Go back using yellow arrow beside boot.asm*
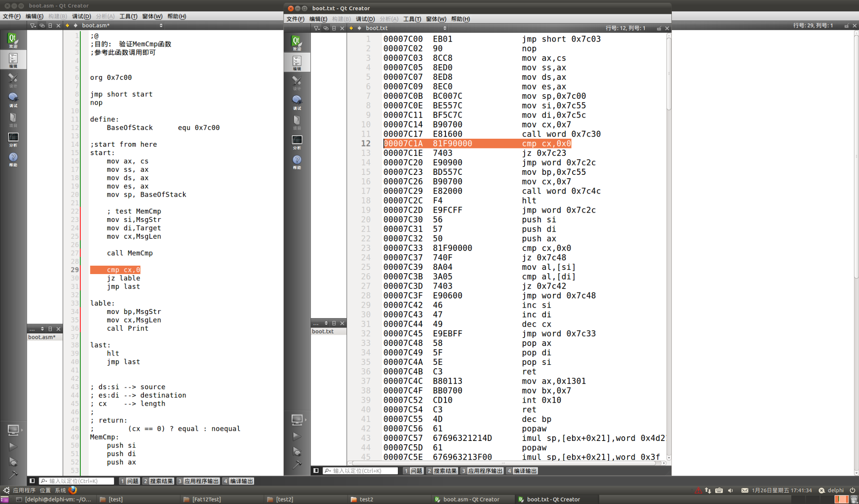The width and height of the screenshot is (859, 504). 67,26
